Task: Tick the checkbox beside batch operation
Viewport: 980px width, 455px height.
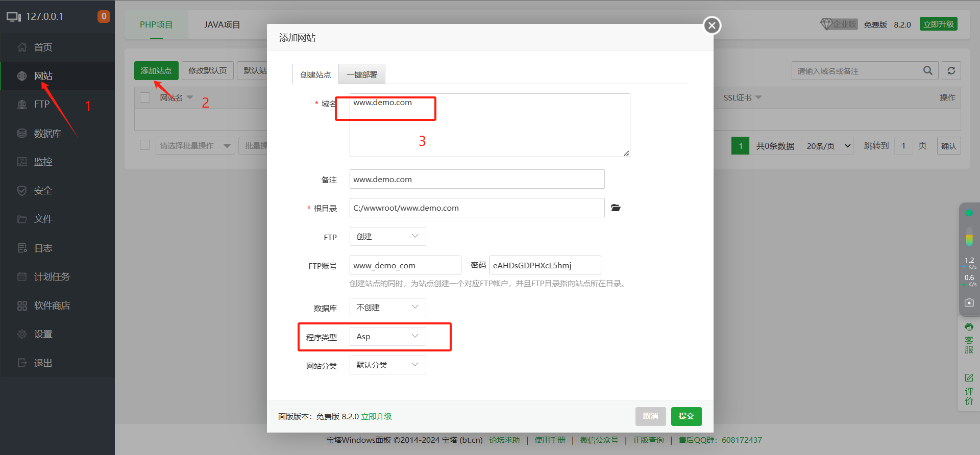Action: point(145,145)
